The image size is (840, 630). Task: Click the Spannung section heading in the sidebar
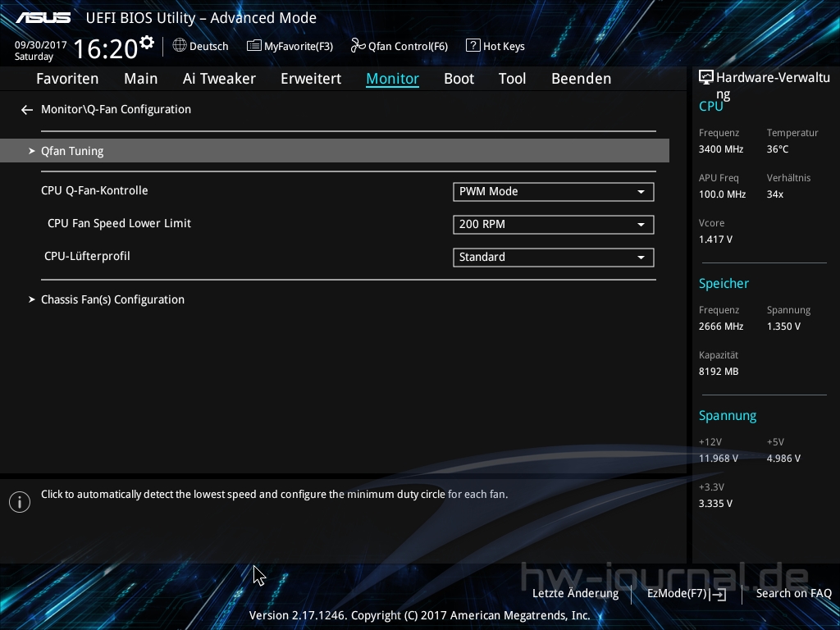tap(728, 416)
